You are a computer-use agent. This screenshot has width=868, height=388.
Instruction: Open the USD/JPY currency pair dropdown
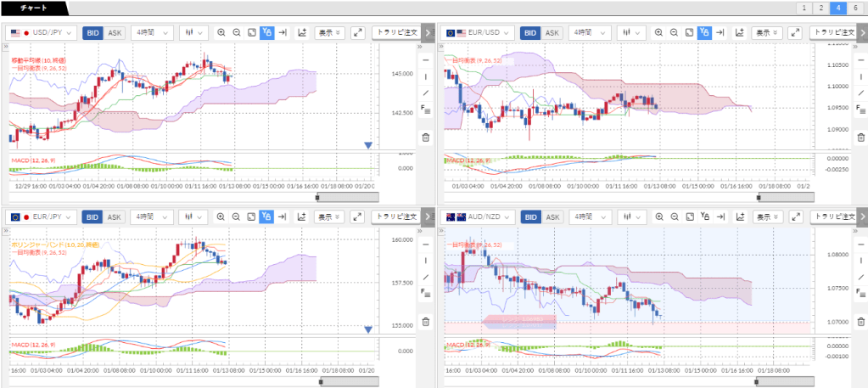click(41, 33)
